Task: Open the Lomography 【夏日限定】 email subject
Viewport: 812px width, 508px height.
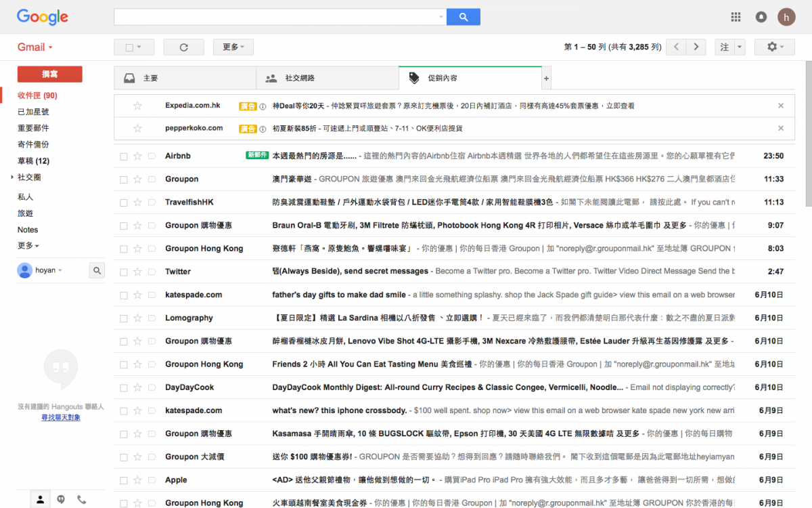Action: (378, 318)
